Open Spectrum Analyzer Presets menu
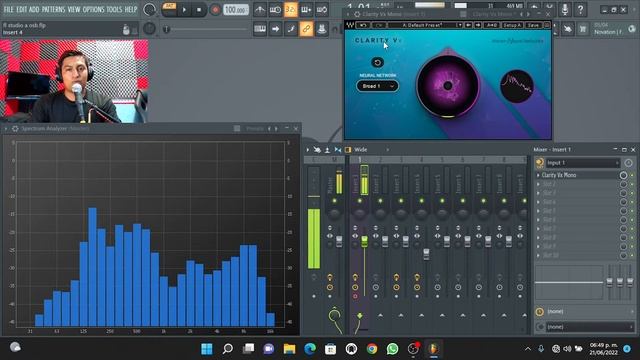 (255, 129)
